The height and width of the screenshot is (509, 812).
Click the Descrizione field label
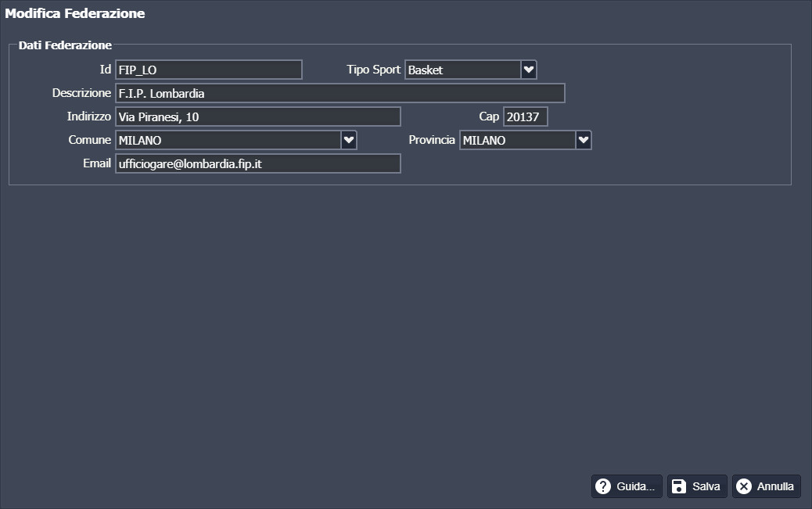point(81,93)
